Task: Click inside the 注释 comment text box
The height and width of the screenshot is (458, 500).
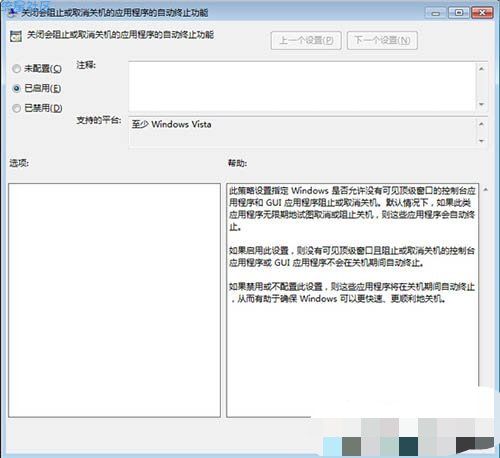Action: point(302,87)
